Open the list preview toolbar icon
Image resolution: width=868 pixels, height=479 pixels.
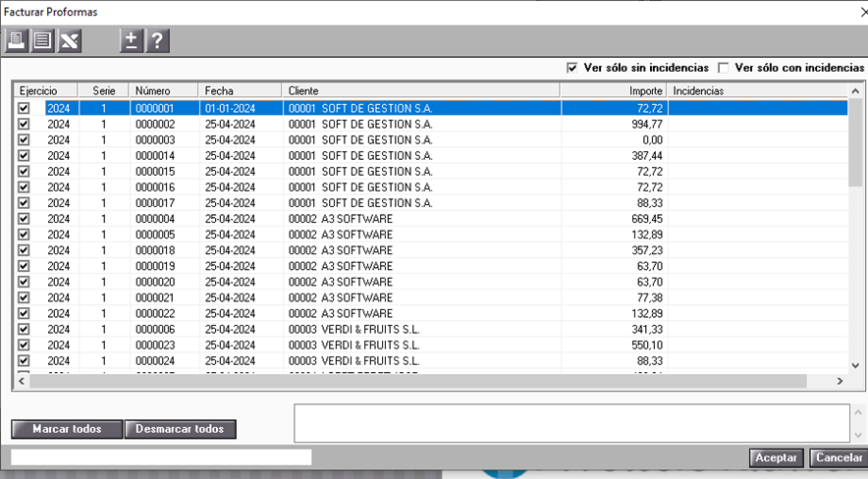[42, 41]
